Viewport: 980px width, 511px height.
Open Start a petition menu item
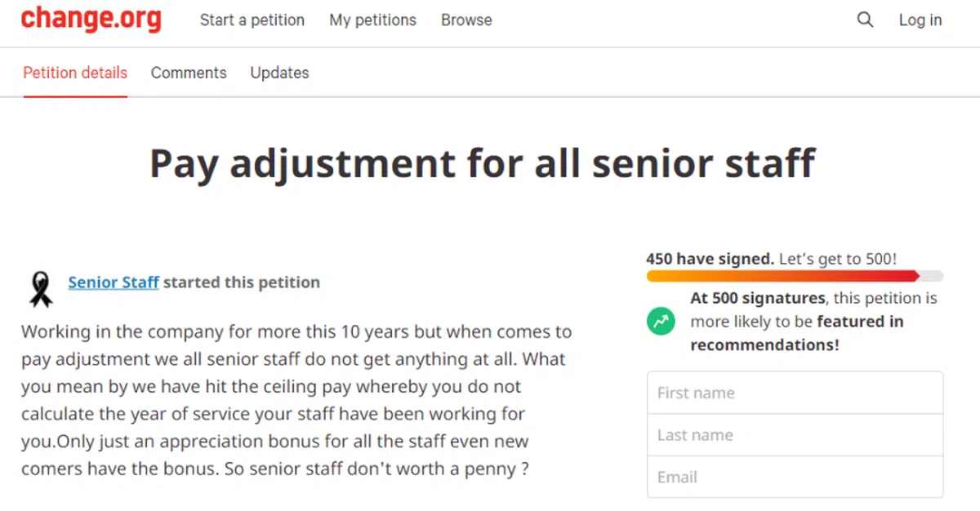[252, 20]
